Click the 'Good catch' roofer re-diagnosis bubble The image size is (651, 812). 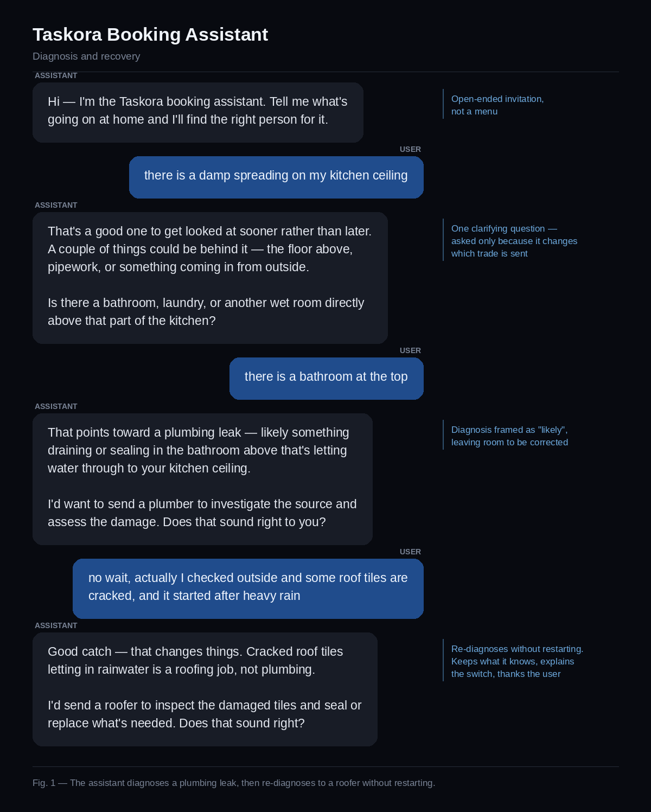tap(205, 689)
